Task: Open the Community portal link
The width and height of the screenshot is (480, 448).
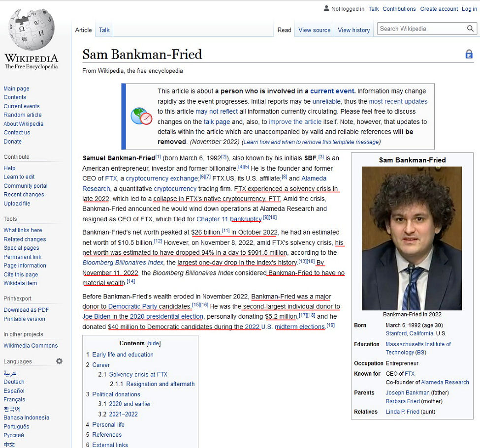Action: 26,186
